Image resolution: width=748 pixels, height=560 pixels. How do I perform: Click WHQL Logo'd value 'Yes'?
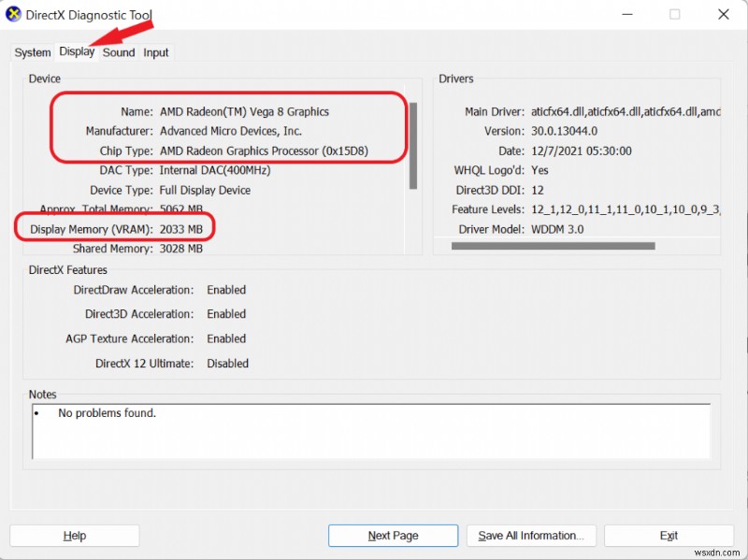pos(539,170)
